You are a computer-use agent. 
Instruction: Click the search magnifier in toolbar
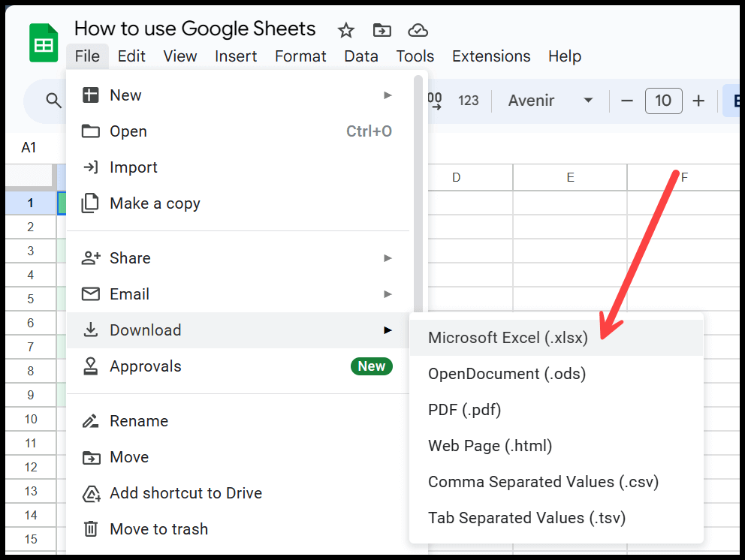coord(53,101)
